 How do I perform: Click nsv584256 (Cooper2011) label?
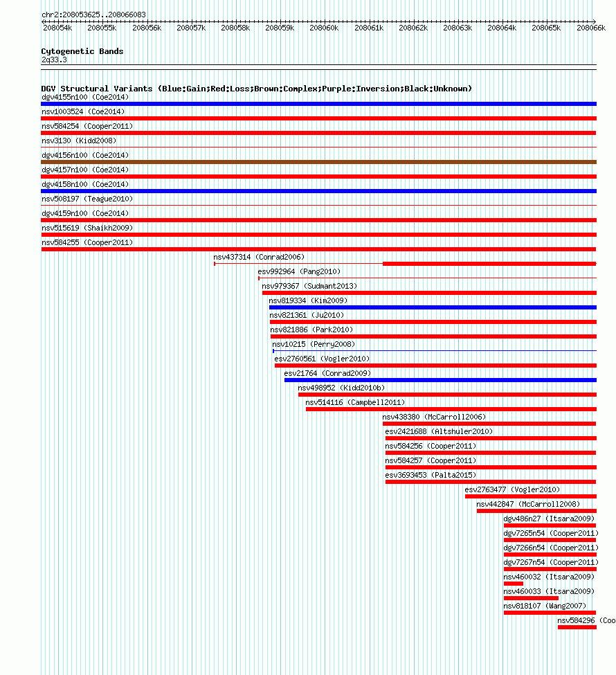coord(431,447)
